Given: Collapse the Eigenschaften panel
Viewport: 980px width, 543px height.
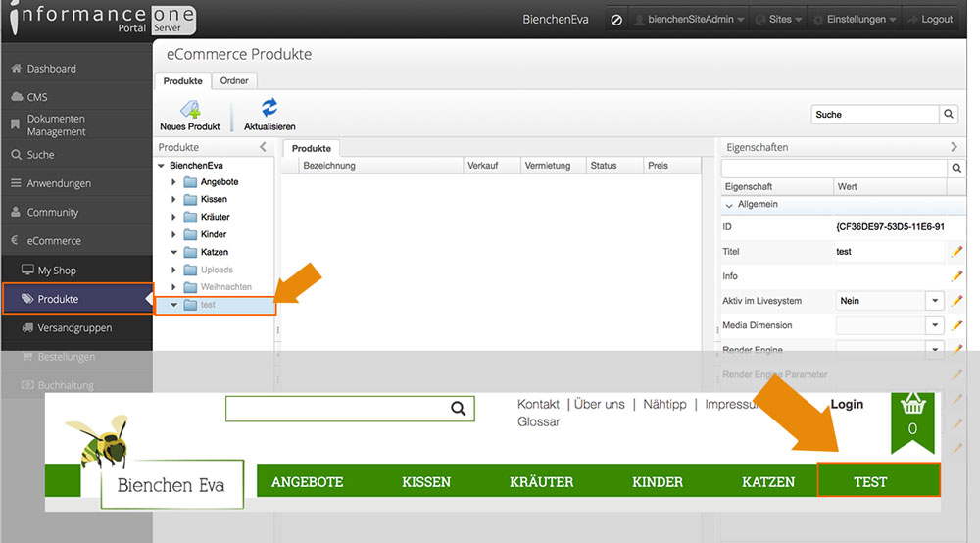Looking at the screenshot, I should (954, 147).
